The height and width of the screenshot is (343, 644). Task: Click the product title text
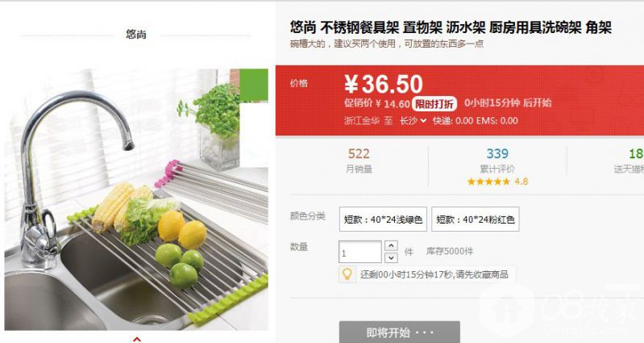click(x=451, y=27)
